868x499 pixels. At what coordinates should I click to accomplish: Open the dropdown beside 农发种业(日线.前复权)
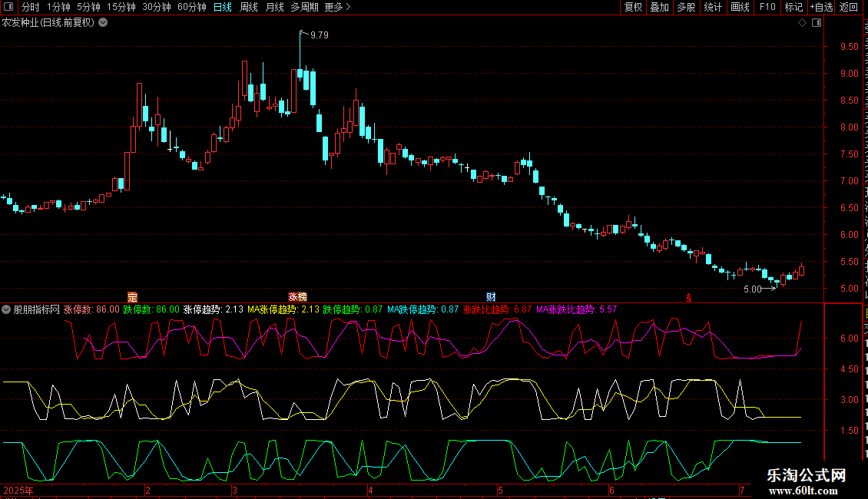(x=103, y=23)
